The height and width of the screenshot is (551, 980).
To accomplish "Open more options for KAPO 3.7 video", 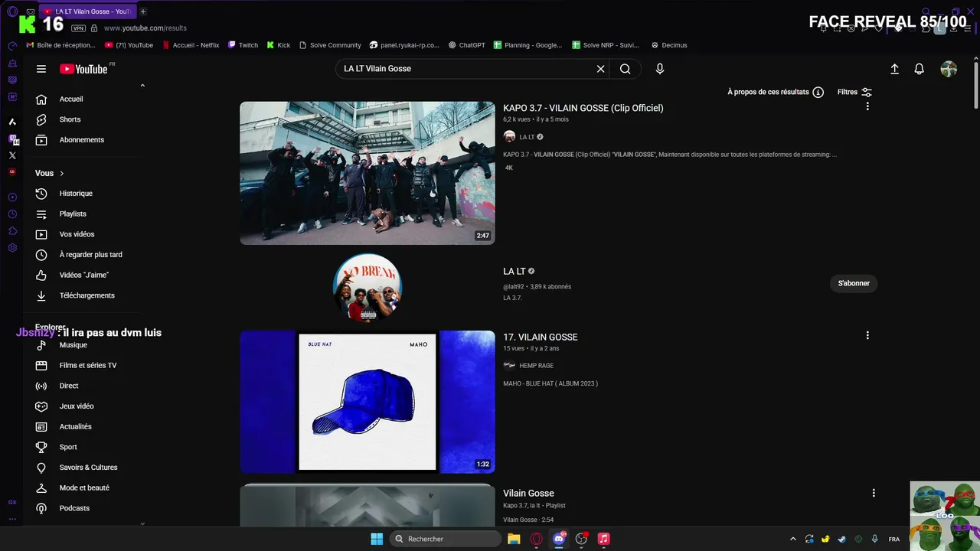I will point(867,106).
